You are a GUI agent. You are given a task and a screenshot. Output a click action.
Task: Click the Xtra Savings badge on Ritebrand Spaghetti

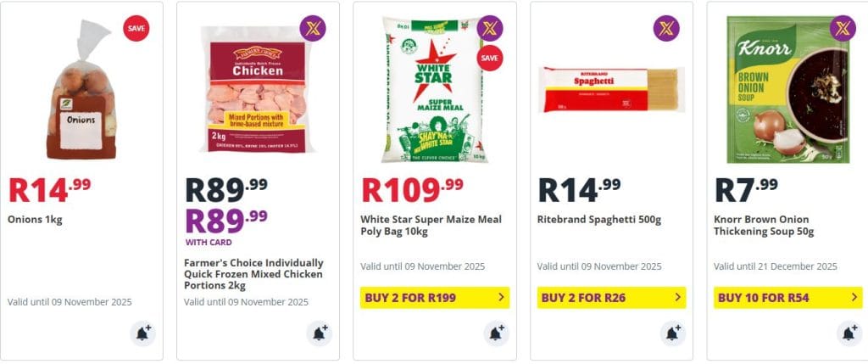tap(666, 29)
